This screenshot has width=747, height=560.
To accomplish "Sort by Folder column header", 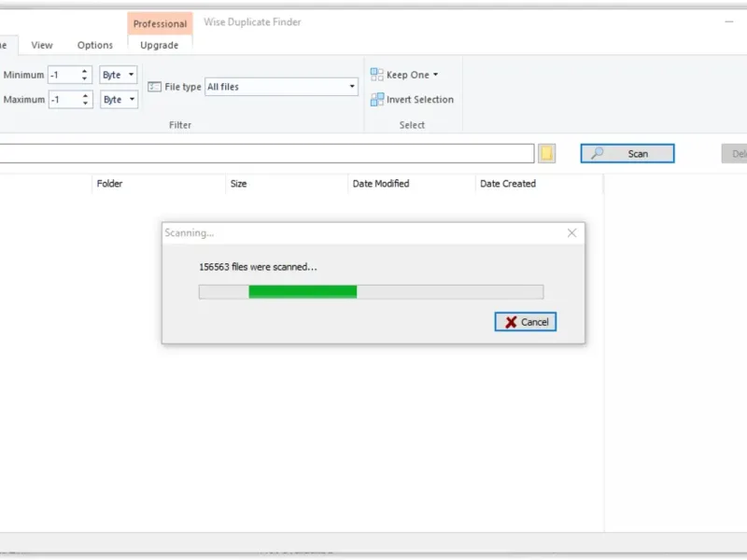I will tap(109, 184).
